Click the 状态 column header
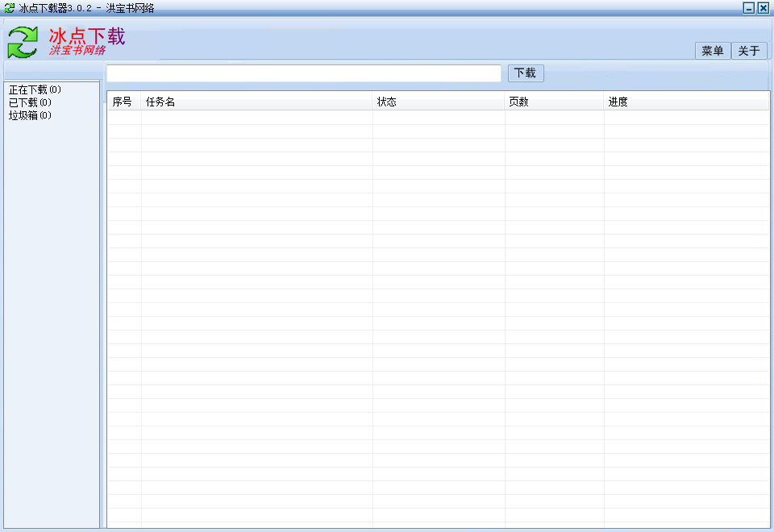 pyautogui.click(x=388, y=102)
